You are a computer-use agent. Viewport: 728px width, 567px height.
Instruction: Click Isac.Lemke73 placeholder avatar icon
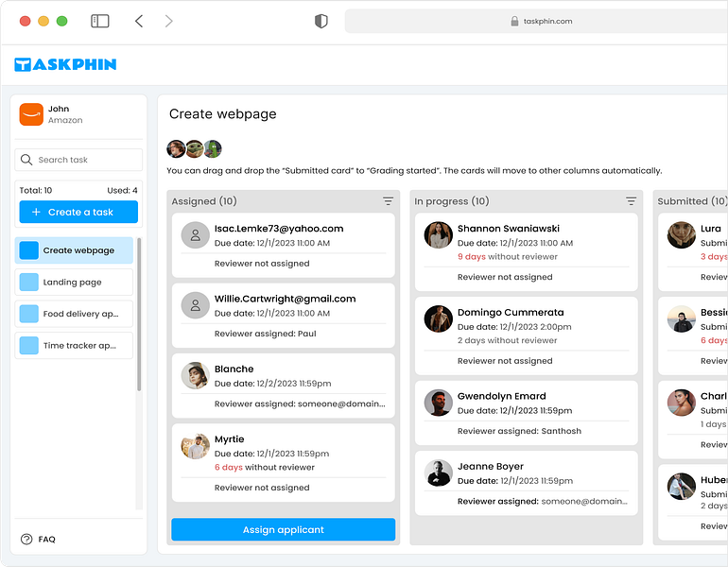[195, 235]
